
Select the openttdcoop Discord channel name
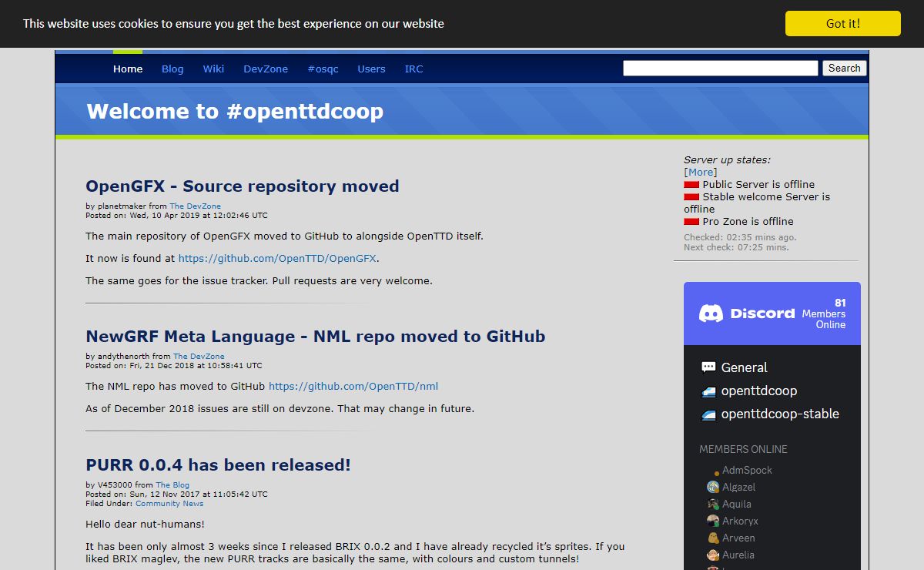759,391
